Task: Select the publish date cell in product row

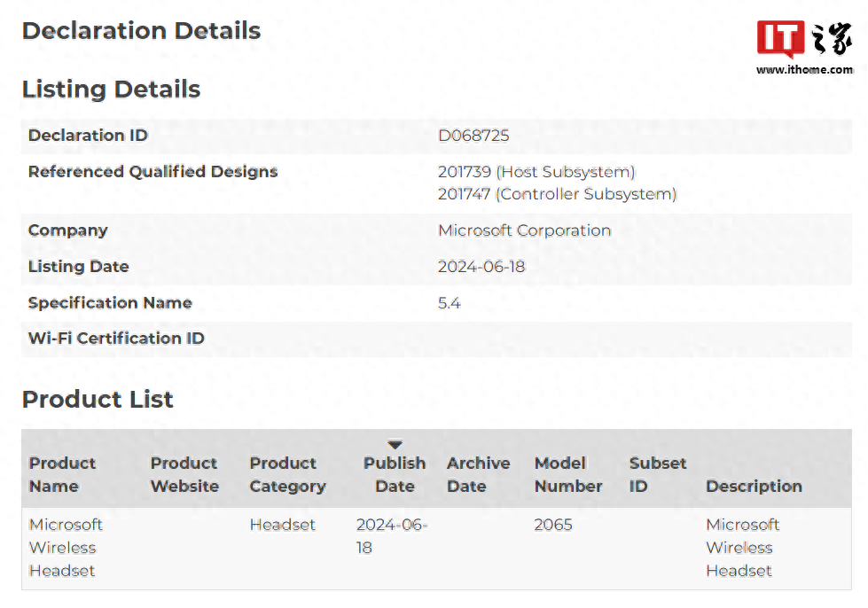Action: click(392, 536)
